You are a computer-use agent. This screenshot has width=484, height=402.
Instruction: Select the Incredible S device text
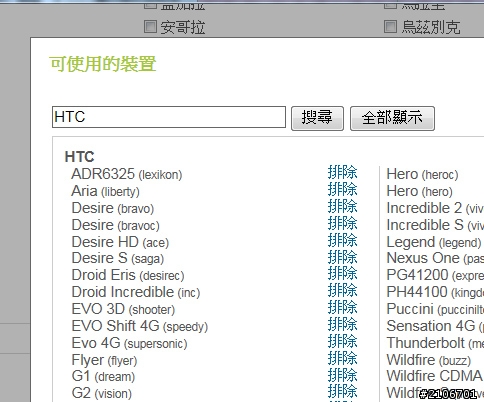[x=435, y=225]
